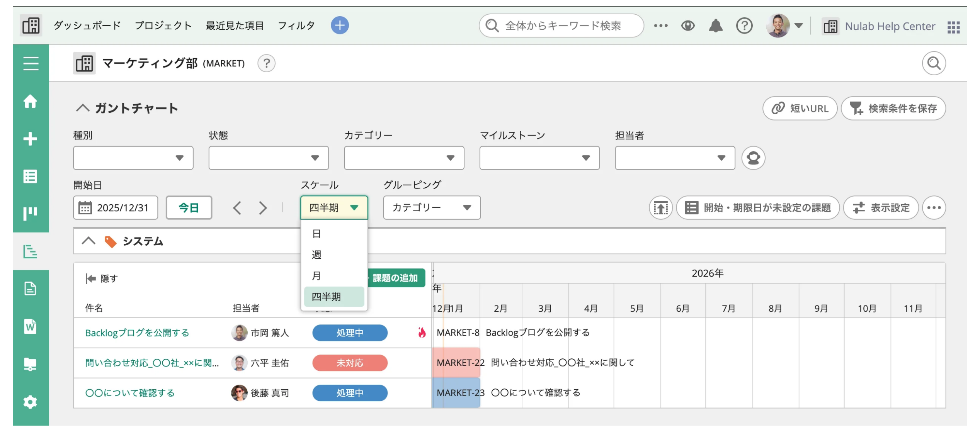The image size is (980, 431).
Task: Hide the issue list columns (隠す)
Action: click(102, 278)
